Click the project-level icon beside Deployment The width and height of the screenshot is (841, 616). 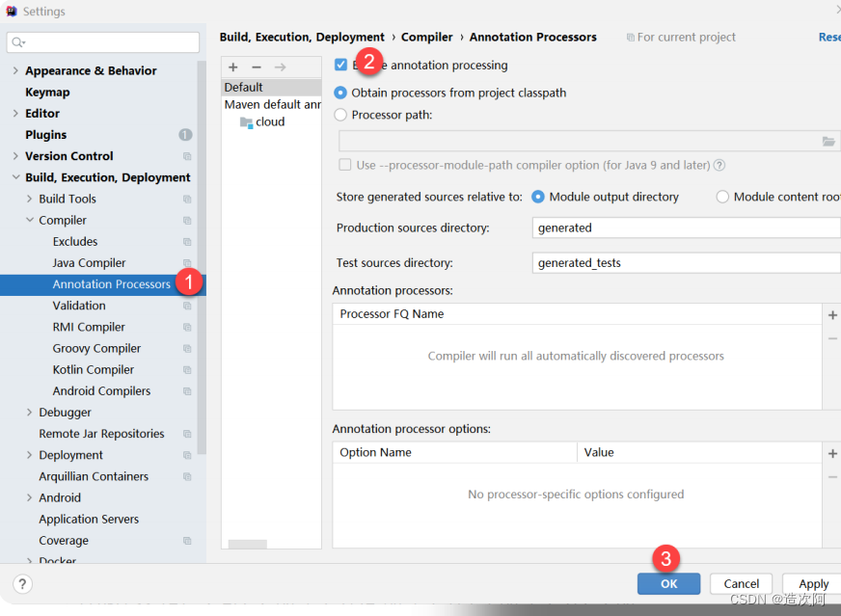point(187,455)
